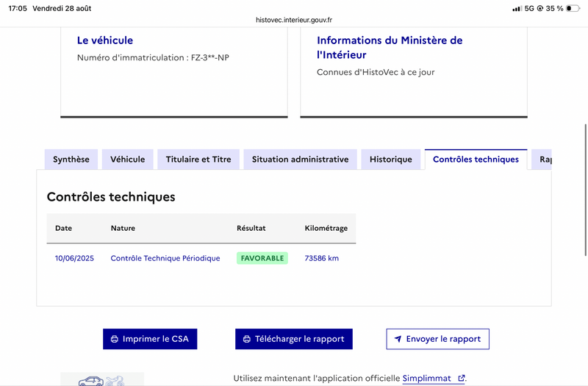
Task: Switch to the Véhicule tab
Action: point(127,160)
